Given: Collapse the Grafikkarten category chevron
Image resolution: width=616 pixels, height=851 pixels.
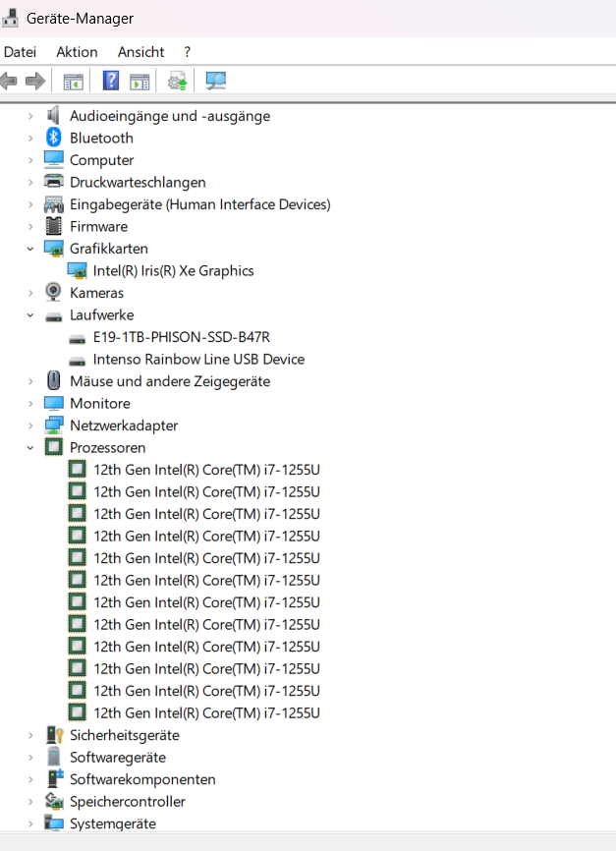Looking at the screenshot, I should 30,249.
